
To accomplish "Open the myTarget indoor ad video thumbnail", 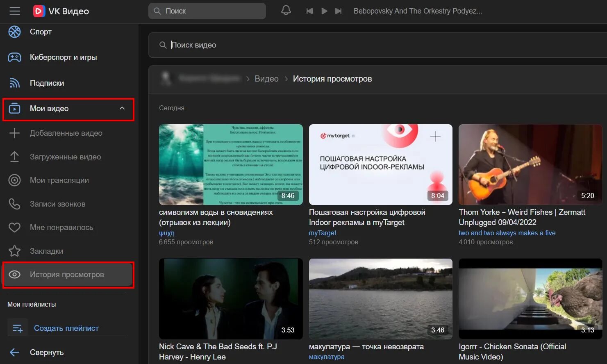I will 381,164.
